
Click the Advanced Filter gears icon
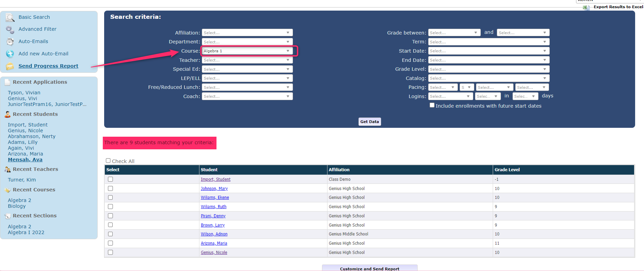pos(10,29)
